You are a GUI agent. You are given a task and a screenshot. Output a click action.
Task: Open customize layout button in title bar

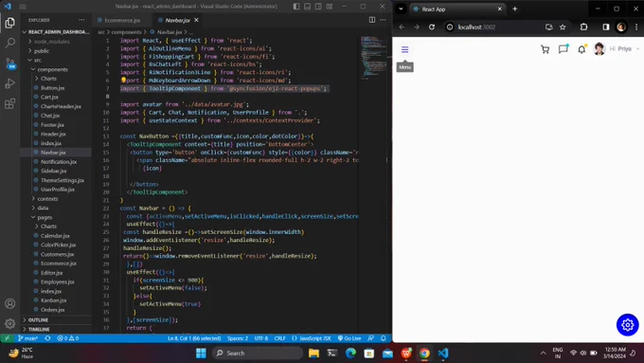click(x=330, y=7)
